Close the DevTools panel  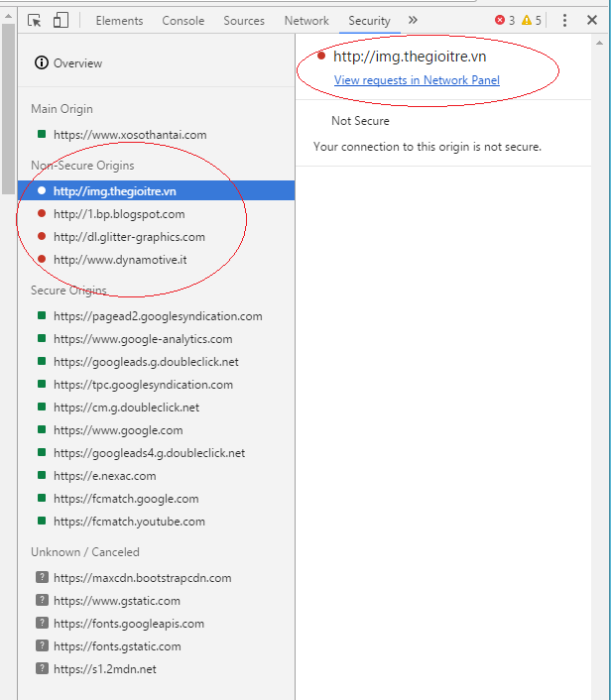point(593,20)
